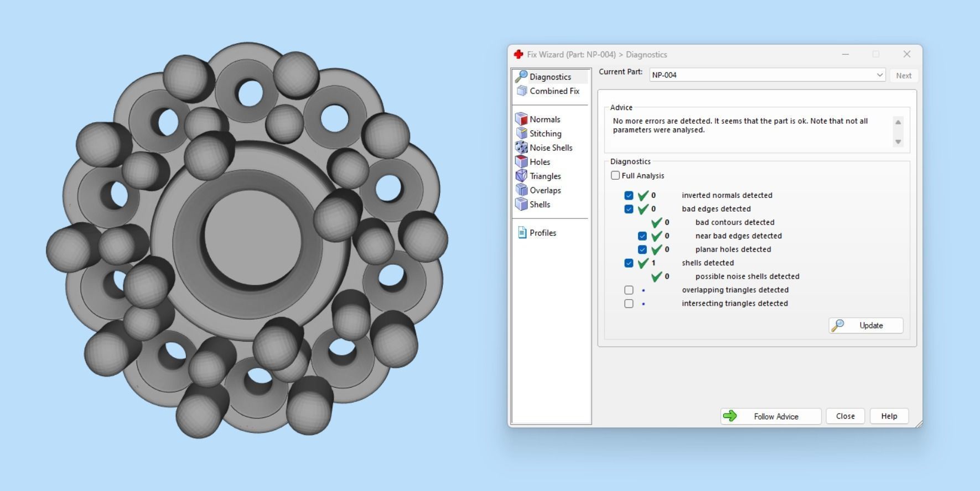The image size is (980, 491).
Task: Click 'overlapping triangles detected' label
Action: point(735,290)
